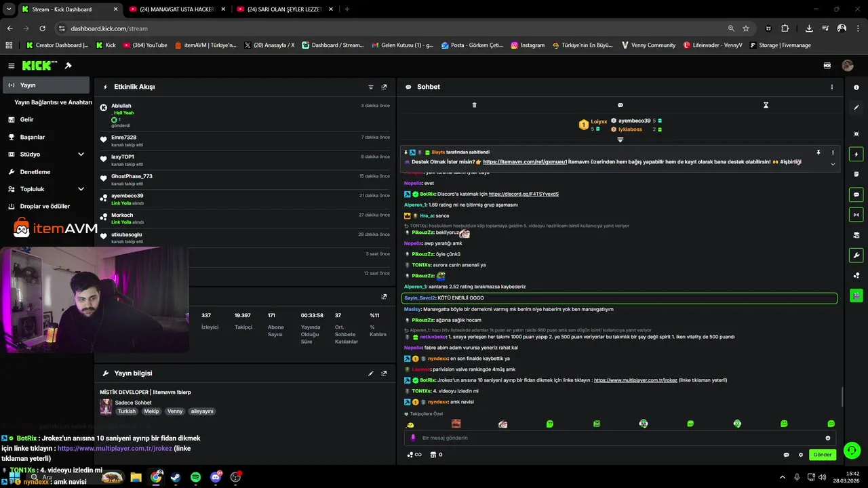Open the Sohbet panel three-dot menu
This screenshot has width=868, height=488.
coord(832,87)
